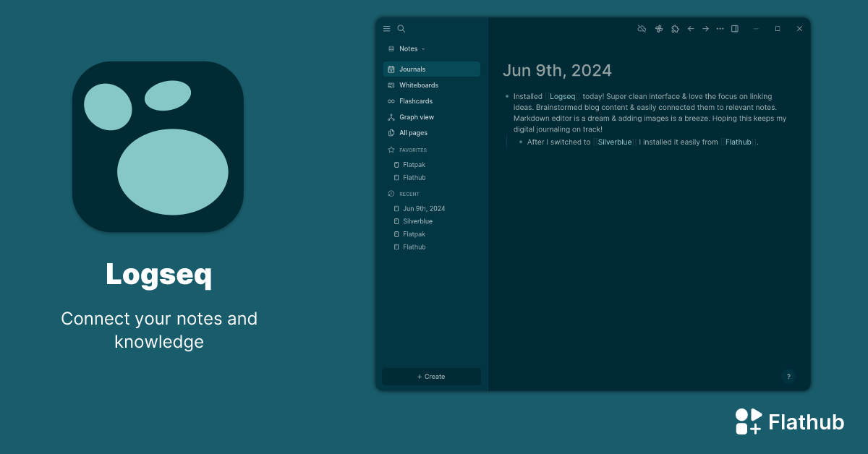Open Graph view
This screenshot has height=454, width=868.
[417, 116]
